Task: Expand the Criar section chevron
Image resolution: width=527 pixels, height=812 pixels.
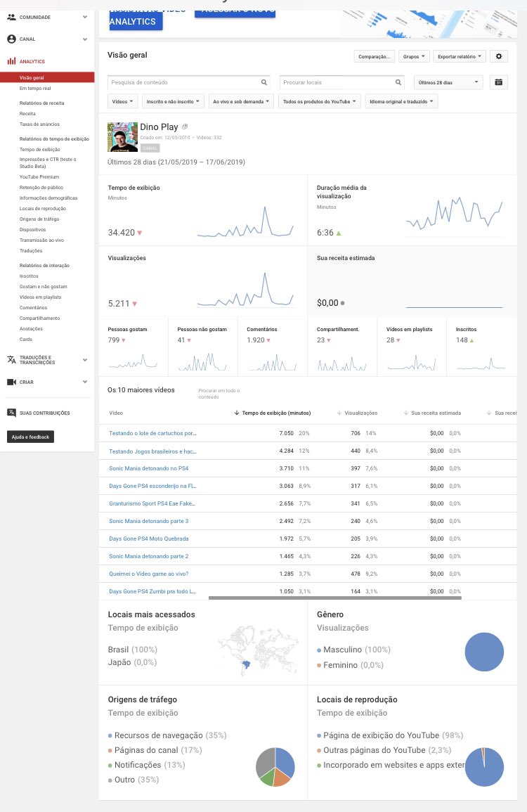Action: coord(85,382)
